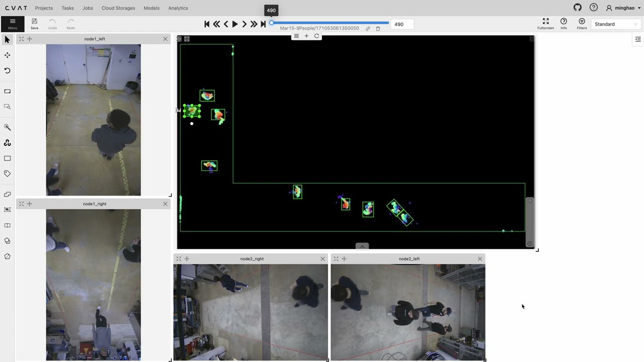
Task: Select the highlighted box with green handles
Action: click(192, 111)
